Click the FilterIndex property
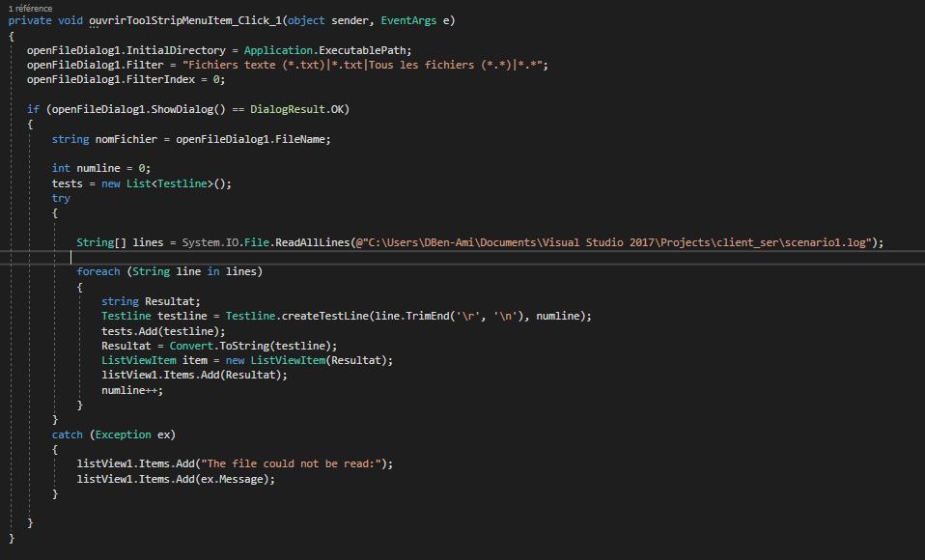The height and width of the screenshot is (560, 925). pos(160,79)
